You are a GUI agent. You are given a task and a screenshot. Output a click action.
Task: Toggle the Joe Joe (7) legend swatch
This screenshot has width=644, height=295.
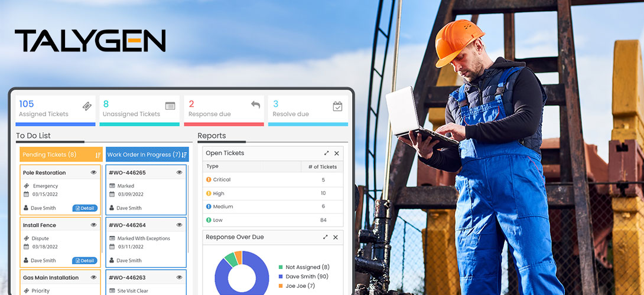coord(281,286)
